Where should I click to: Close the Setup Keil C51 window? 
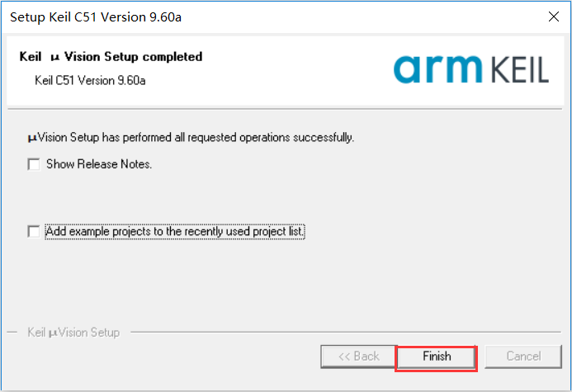pos(551,17)
